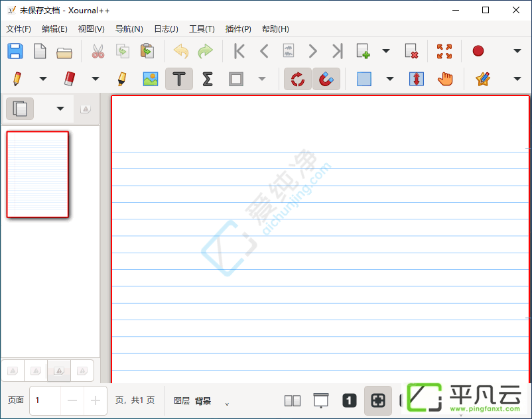Toggle presentation mode
The height and width of the screenshot is (419, 532).
point(320,400)
